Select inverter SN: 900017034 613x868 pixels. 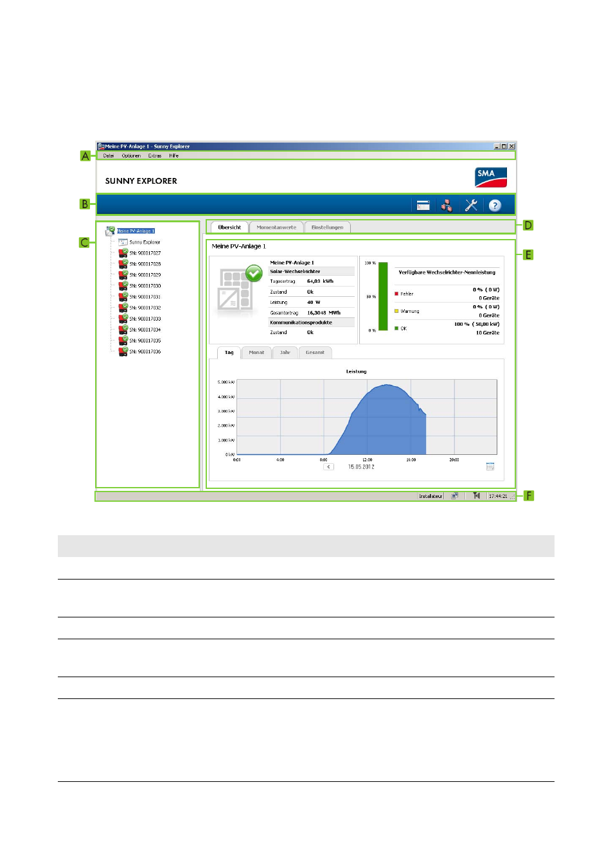[x=145, y=330]
